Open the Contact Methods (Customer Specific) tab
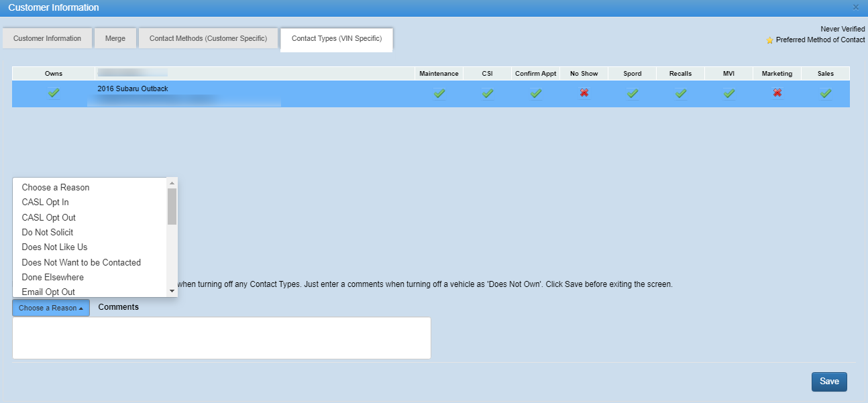 [208, 38]
